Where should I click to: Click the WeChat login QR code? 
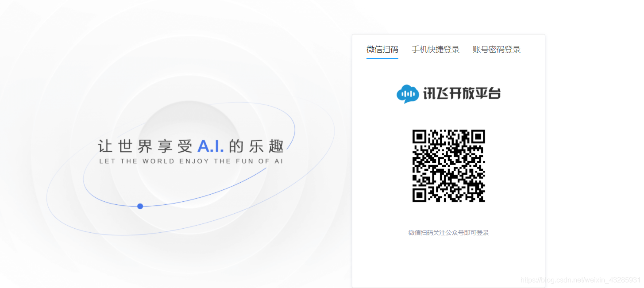(x=449, y=166)
